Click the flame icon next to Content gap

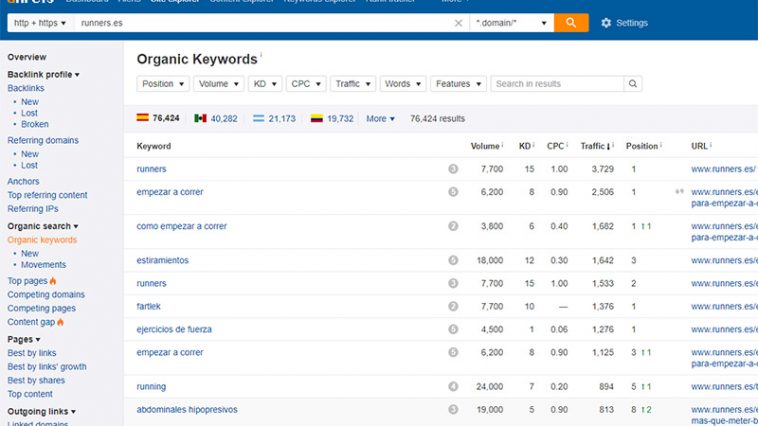click(x=60, y=322)
